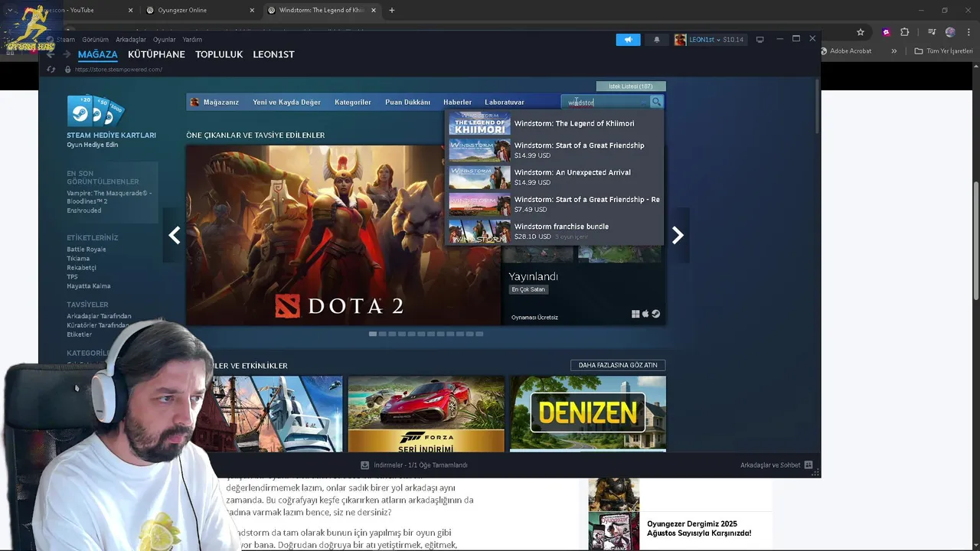Open İndirmeler downloads status bar

point(414,465)
